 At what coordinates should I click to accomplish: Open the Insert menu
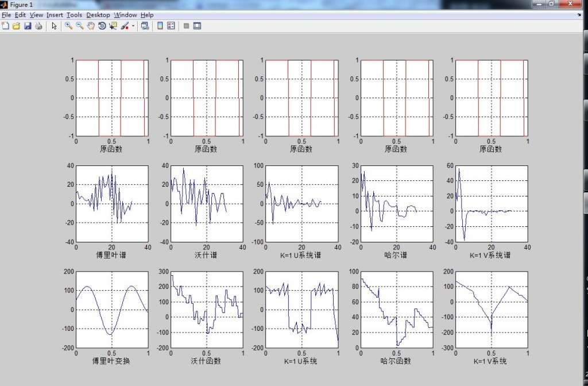click(x=55, y=15)
